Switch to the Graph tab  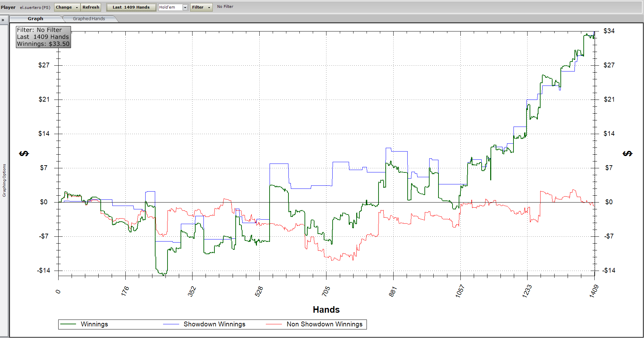[x=36, y=19]
